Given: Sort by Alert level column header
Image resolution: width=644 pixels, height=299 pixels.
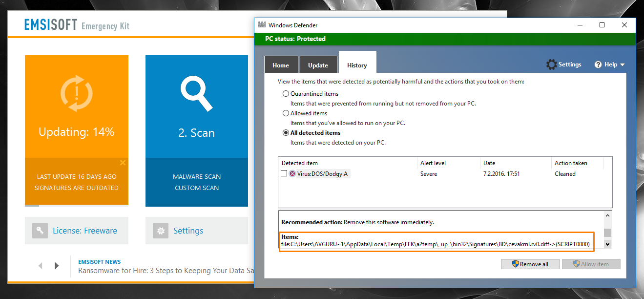Looking at the screenshot, I should pyautogui.click(x=449, y=163).
